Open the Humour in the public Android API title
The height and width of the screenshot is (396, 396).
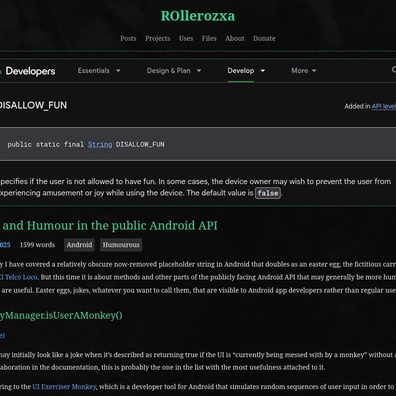click(x=110, y=225)
